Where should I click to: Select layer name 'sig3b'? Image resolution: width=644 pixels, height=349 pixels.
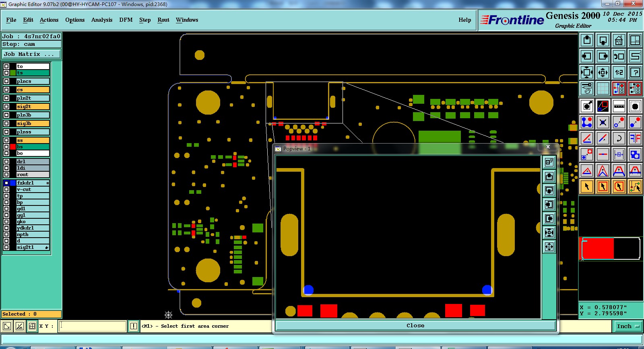pos(33,123)
